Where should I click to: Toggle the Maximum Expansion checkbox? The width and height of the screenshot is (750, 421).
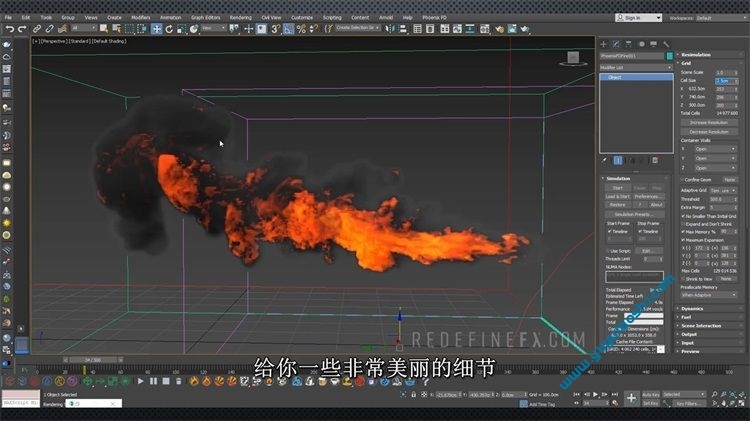[x=683, y=240]
